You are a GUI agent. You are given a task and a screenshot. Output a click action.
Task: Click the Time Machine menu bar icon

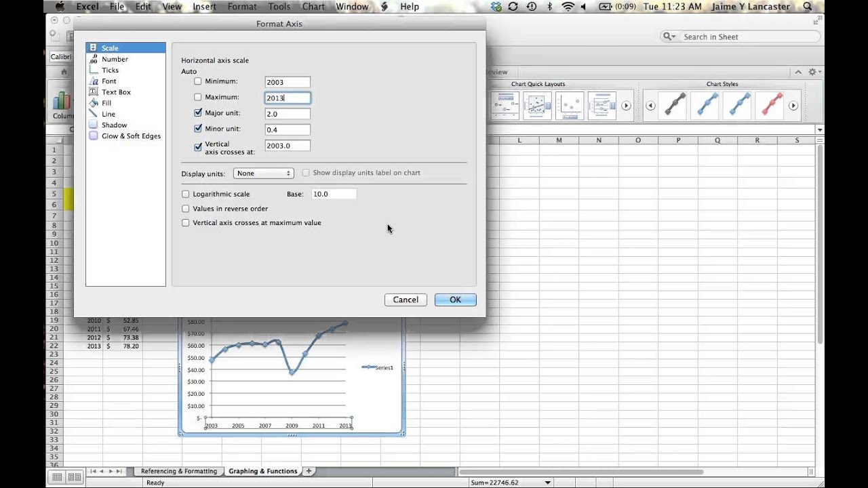click(x=531, y=7)
